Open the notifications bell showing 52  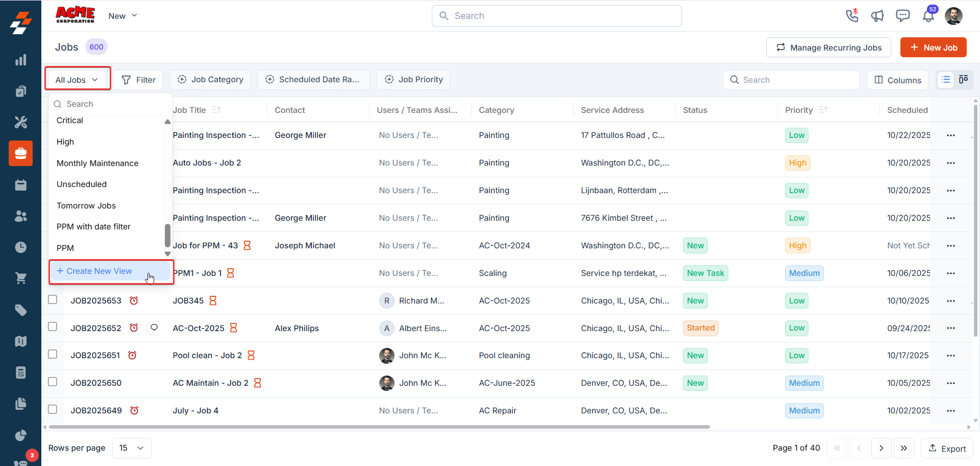pyautogui.click(x=928, y=16)
